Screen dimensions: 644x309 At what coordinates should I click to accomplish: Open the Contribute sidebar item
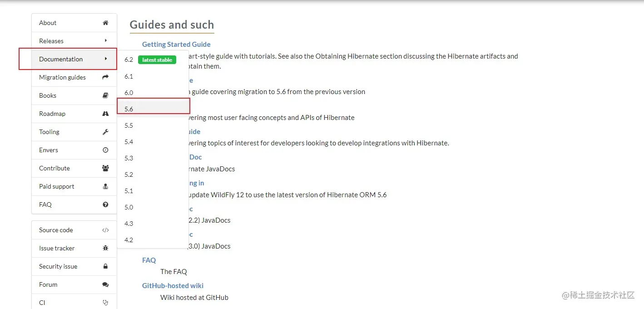(74, 168)
